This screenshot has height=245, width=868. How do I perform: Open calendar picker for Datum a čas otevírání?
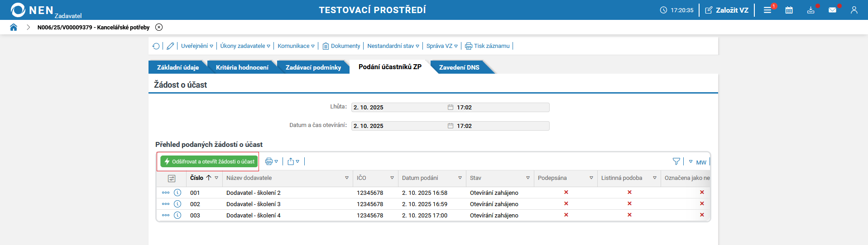click(451, 126)
